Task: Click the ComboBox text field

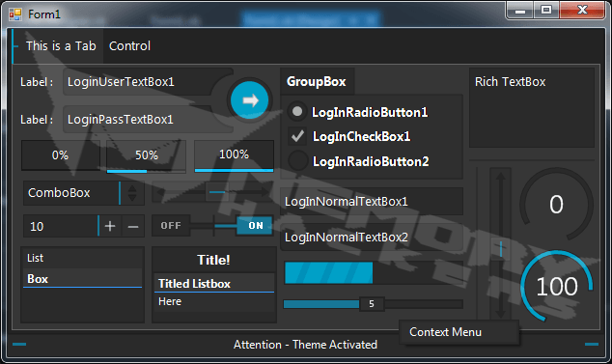Action: (71, 193)
